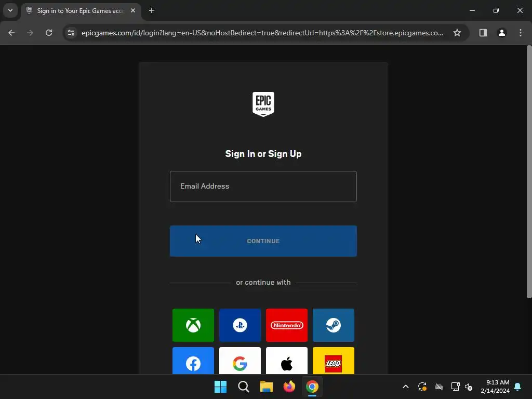Click the URL in the address bar
The height and width of the screenshot is (399, 532).
click(262, 33)
